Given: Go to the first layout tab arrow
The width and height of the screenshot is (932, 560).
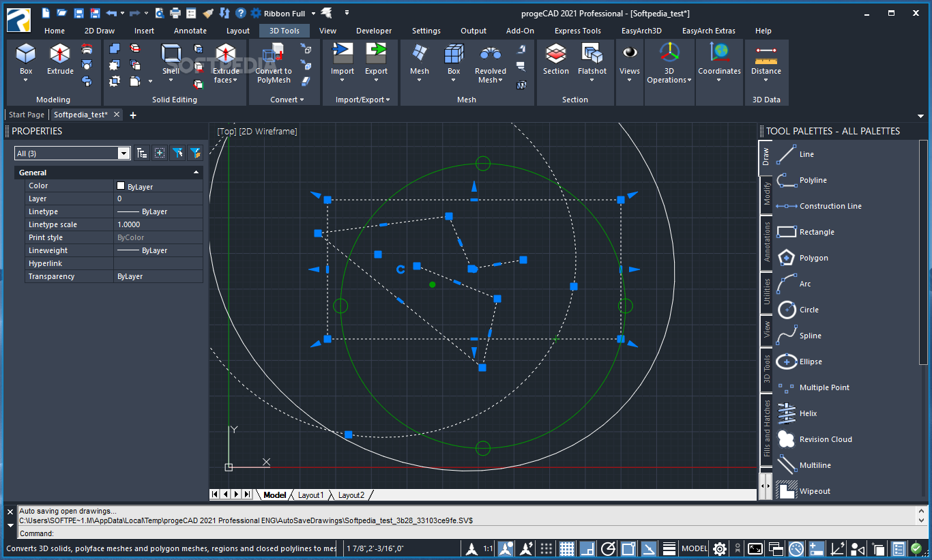Looking at the screenshot, I should tap(214, 495).
